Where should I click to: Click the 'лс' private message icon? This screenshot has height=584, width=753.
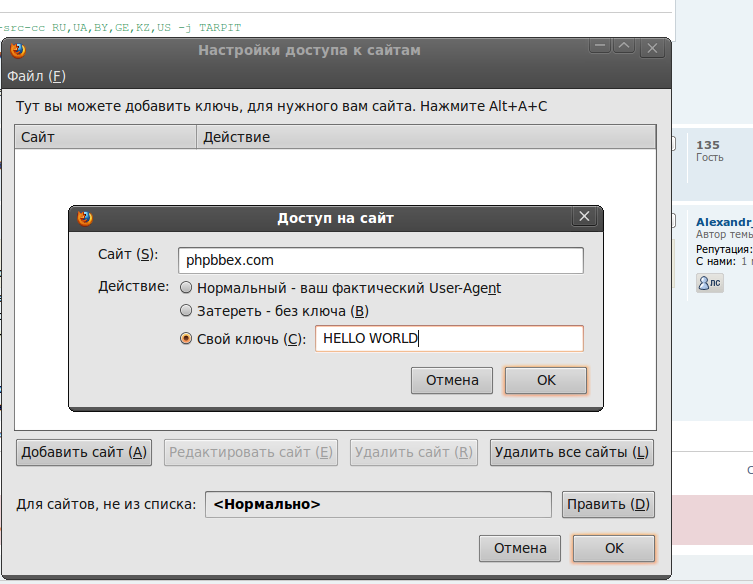[709, 283]
